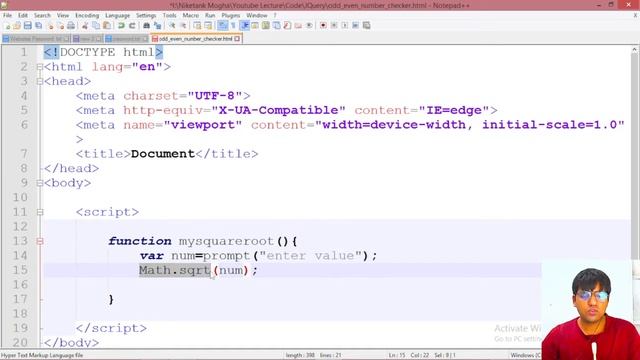Open Find with the binoculars icon
This screenshot has width=640, height=360.
[146, 26]
